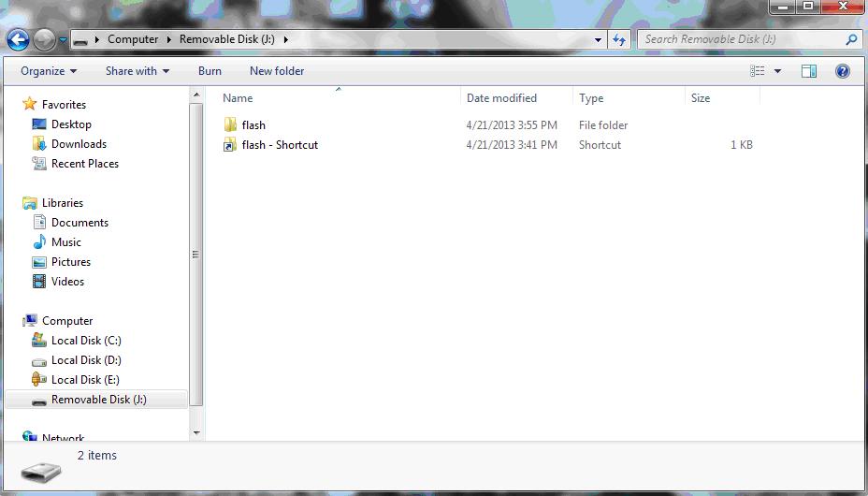The width and height of the screenshot is (868, 496).
Task: Open the Get help question mark icon
Action: point(842,71)
